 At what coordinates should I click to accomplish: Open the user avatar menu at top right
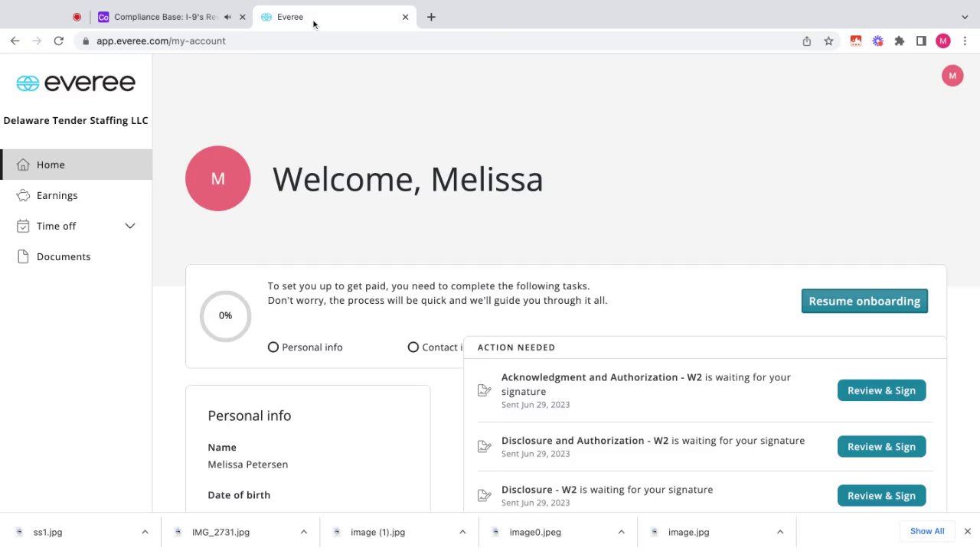coord(952,76)
